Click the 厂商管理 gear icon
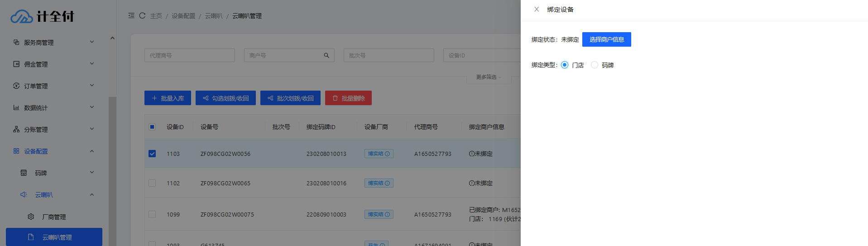This screenshot has height=246, width=868. [x=31, y=217]
